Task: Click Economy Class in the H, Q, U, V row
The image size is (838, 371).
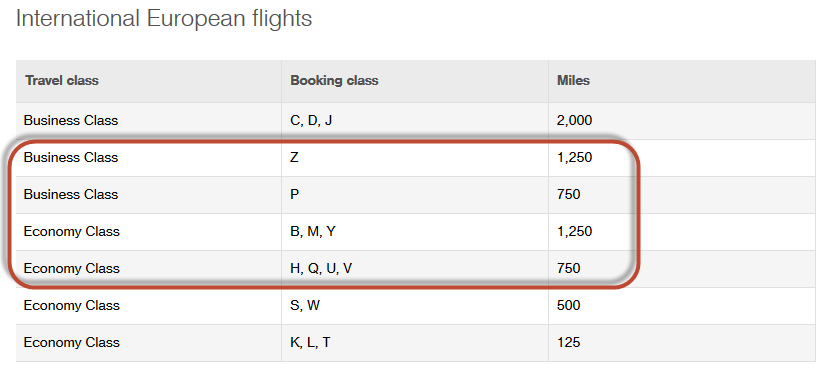Action: [x=72, y=268]
